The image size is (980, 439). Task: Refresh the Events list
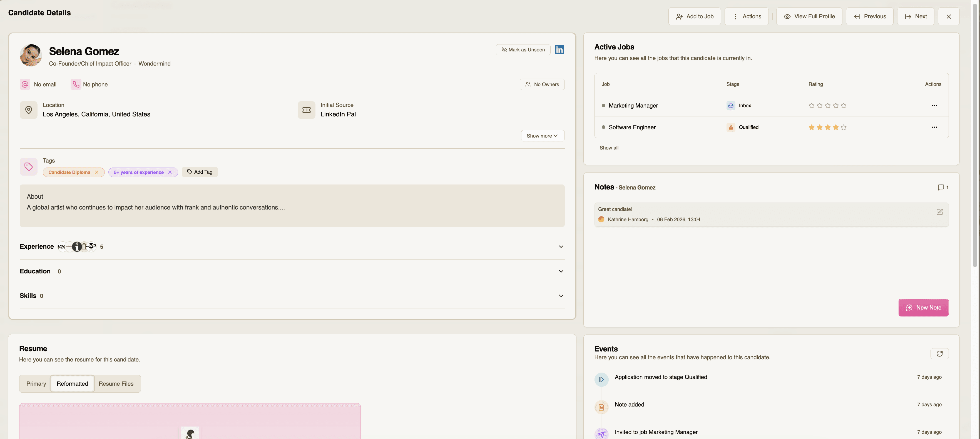coord(939,354)
